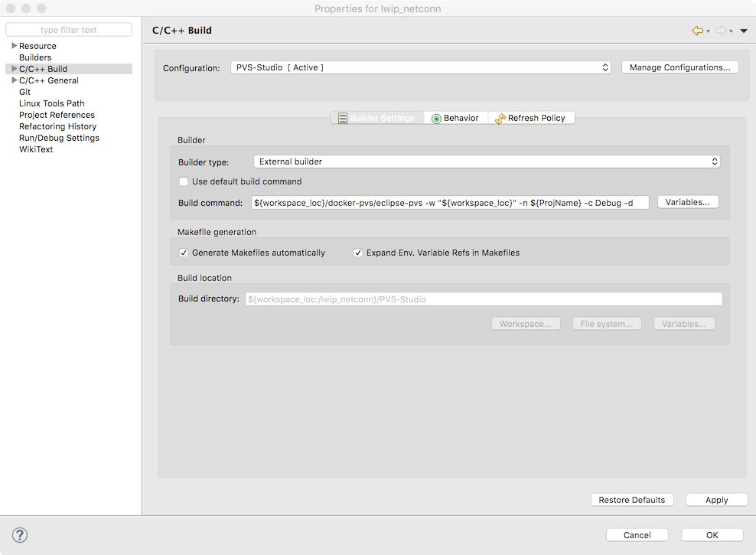
Task: Click the type filter text field
Action: 69,29
